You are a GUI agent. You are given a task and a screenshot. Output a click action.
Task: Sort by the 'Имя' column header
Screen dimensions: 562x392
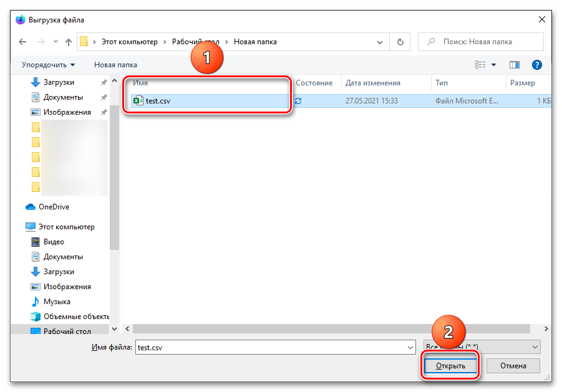[140, 83]
